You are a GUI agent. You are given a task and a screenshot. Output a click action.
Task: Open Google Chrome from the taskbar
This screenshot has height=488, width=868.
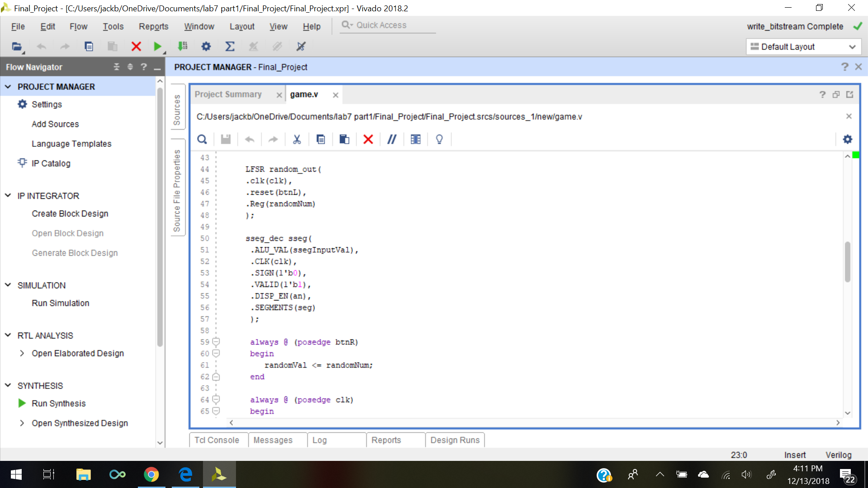coord(151,474)
